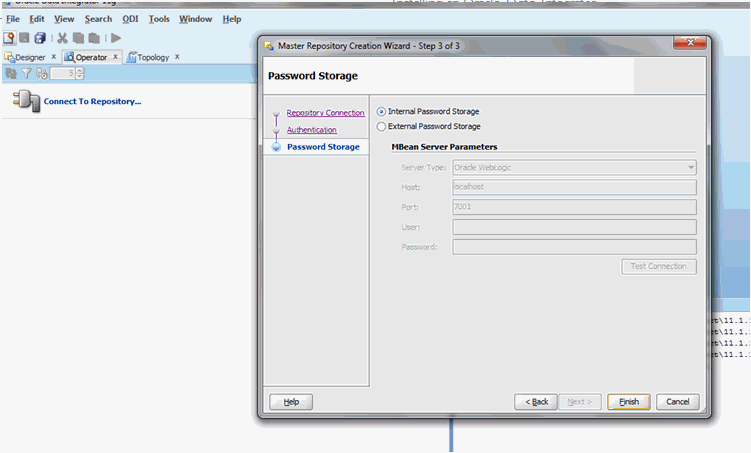Click the Operator refresh icon

pos(11,73)
